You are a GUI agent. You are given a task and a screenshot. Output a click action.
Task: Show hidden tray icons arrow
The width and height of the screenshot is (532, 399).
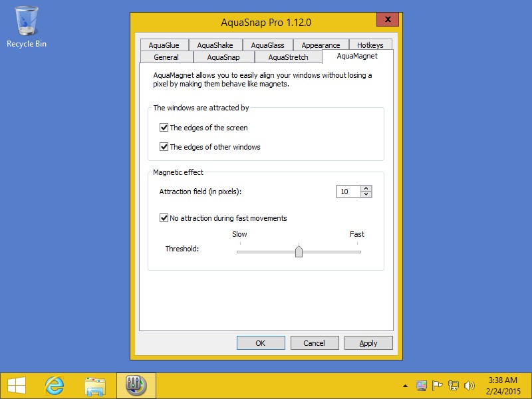coord(405,386)
